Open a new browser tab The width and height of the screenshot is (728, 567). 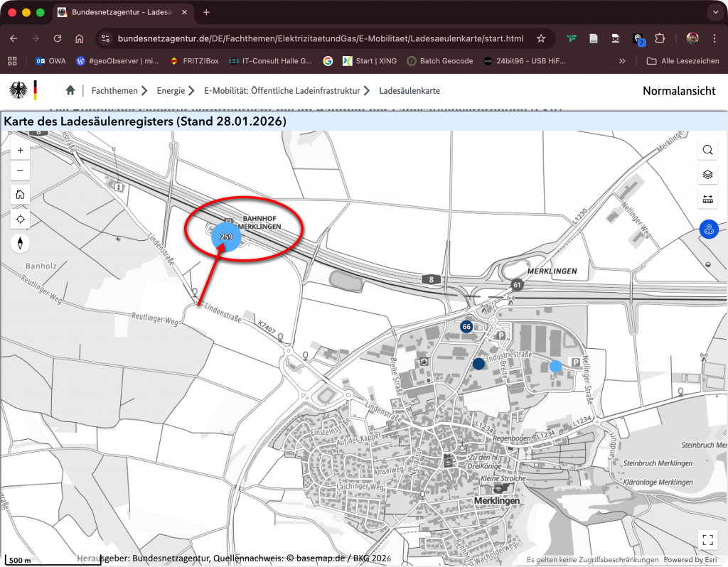(x=206, y=12)
